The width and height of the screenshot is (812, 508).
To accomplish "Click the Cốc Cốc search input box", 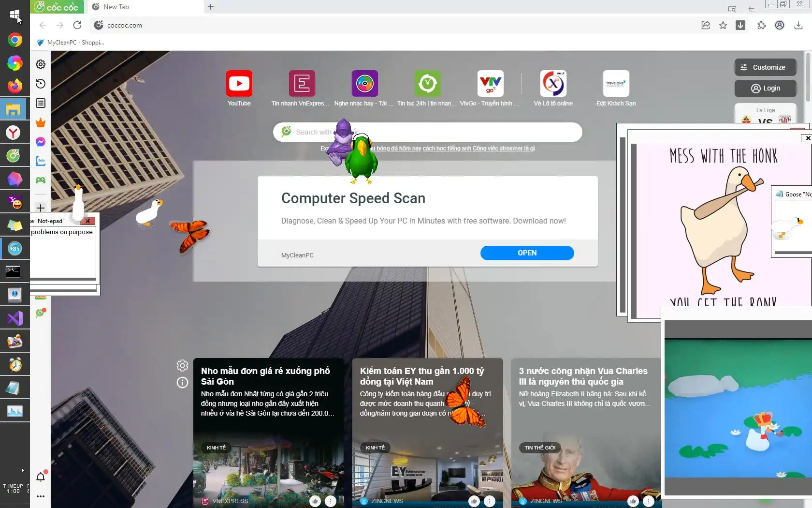I will tap(427, 132).
